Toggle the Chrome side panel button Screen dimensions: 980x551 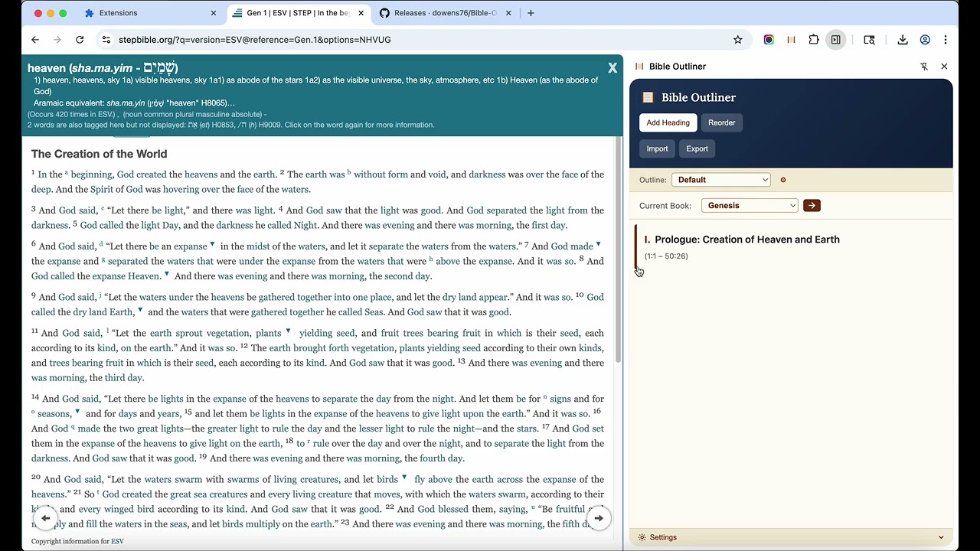pyautogui.click(x=836, y=40)
